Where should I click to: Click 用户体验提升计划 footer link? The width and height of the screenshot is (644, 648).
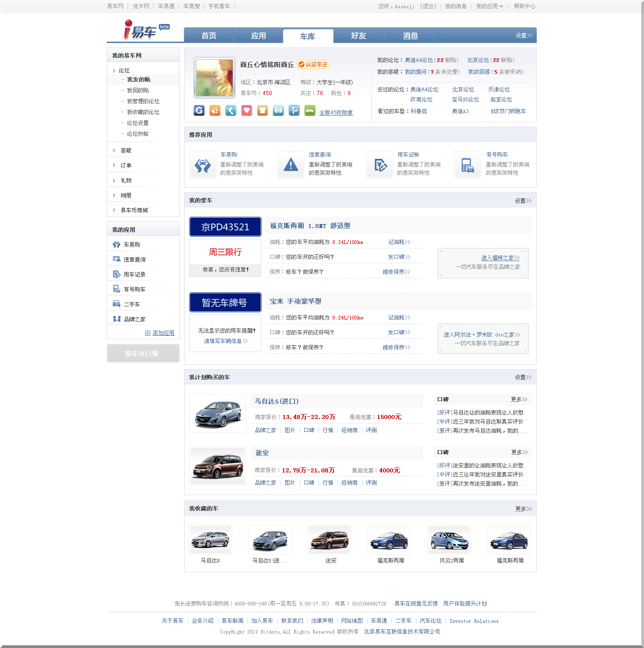pyautogui.click(x=465, y=604)
